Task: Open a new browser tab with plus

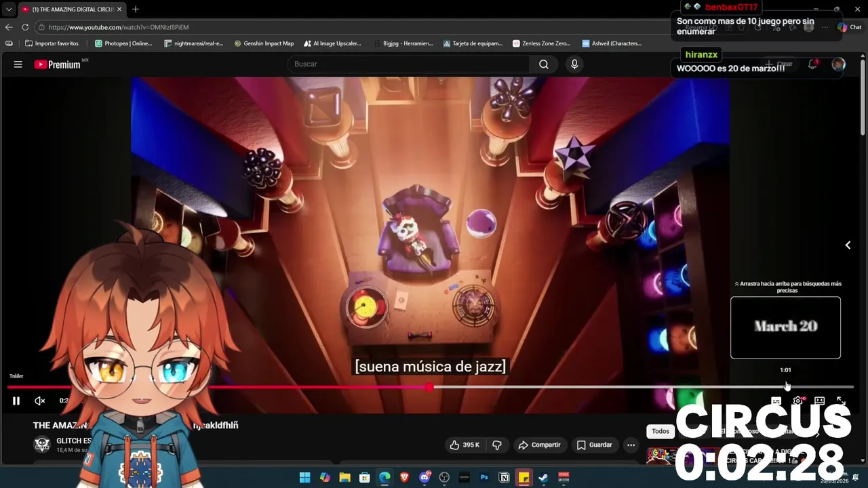Action: (136, 9)
